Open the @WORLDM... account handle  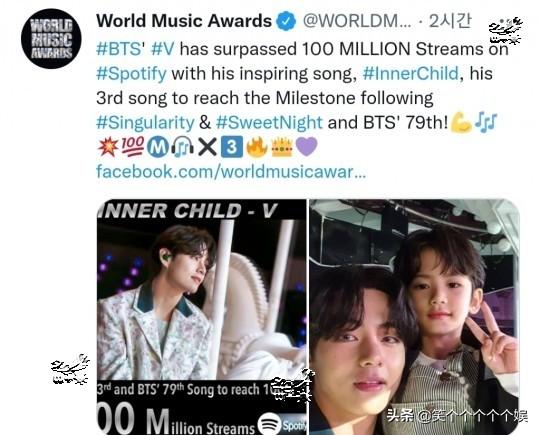357,21
